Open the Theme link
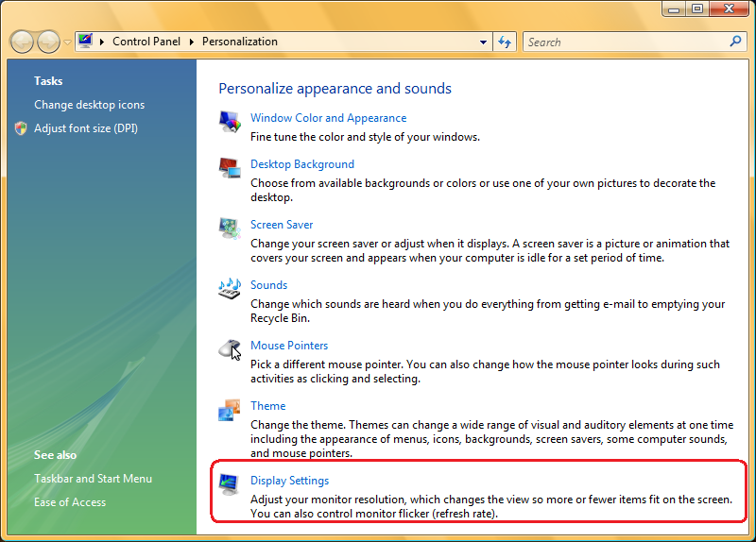 [x=268, y=406]
